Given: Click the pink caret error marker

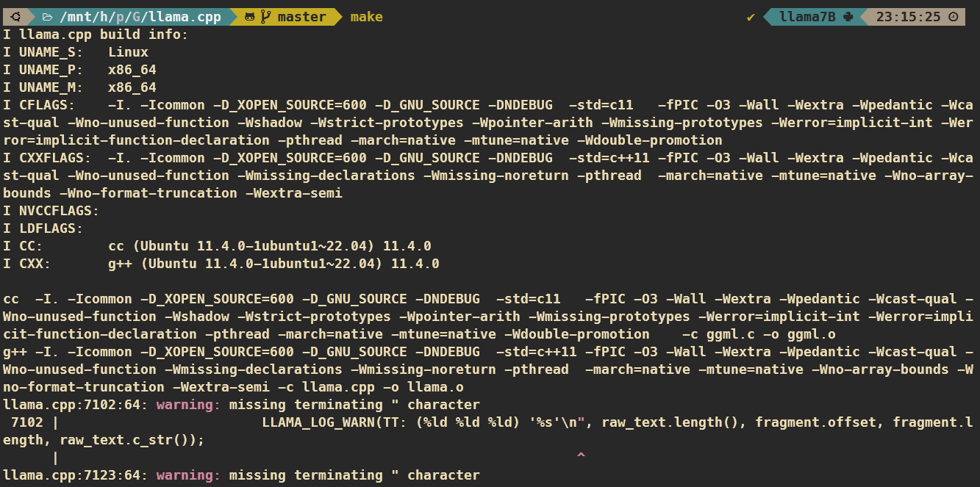Looking at the screenshot, I should (x=580, y=458).
